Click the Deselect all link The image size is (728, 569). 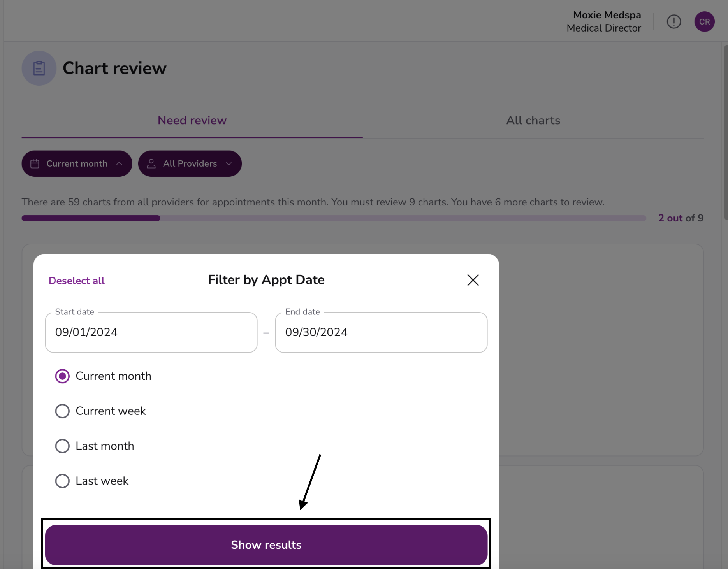77,281
